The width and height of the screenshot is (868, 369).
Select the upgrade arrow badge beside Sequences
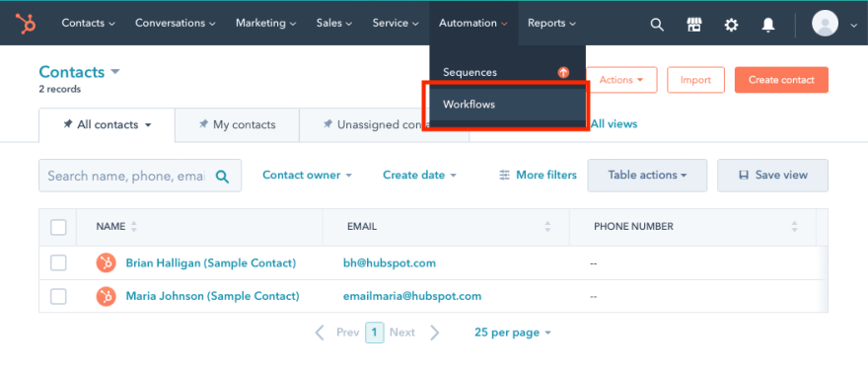point(563,73)
